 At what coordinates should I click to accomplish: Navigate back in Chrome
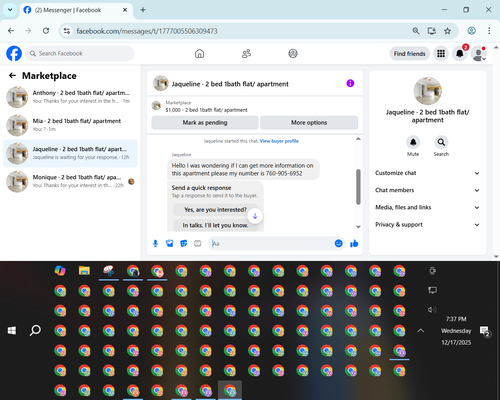tap(11, 31)
